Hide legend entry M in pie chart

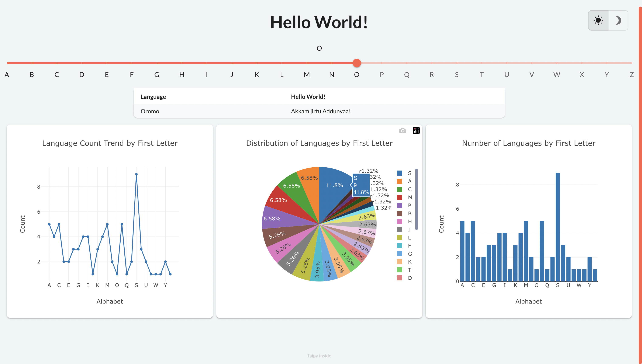pyautogui.click(x=410, y=197)
